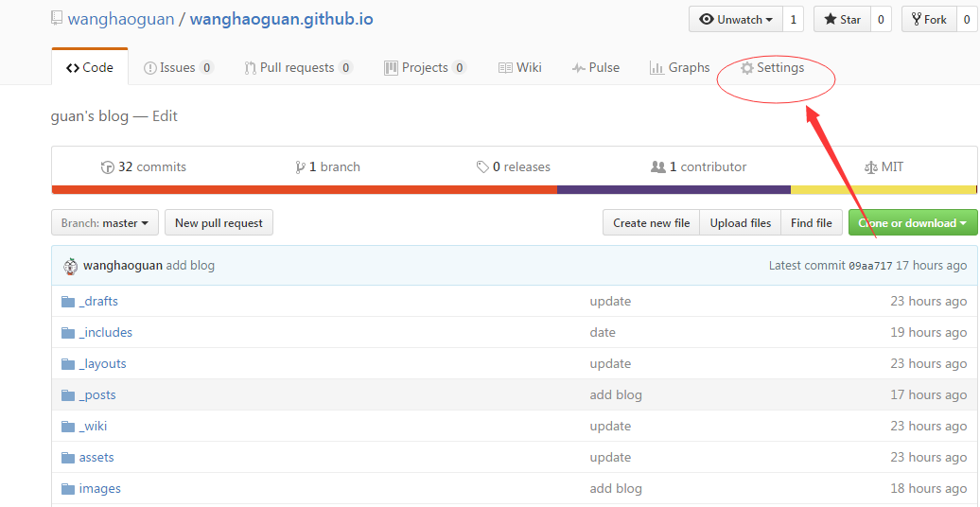Click the folder icon beside _wiki
980x507 pixels.
(68, 427)
